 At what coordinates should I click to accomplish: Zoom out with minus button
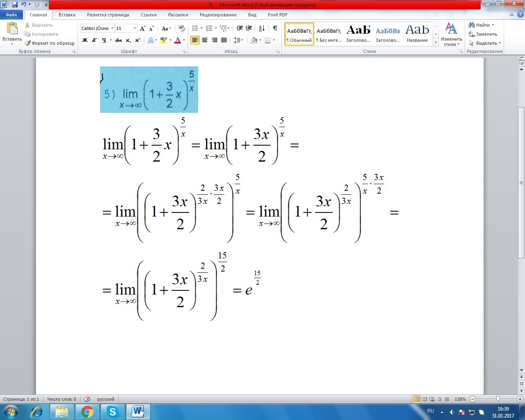(472, 399)
